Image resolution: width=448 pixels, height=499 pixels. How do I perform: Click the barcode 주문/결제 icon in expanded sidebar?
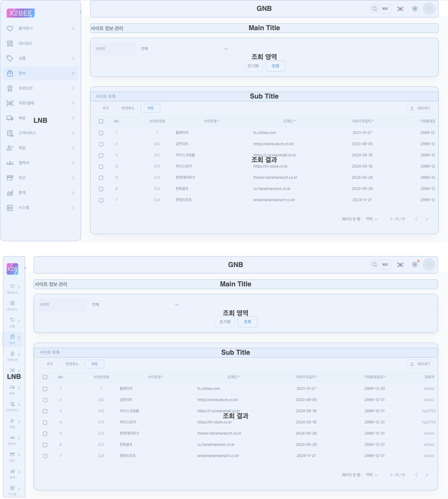pos(10,103)
